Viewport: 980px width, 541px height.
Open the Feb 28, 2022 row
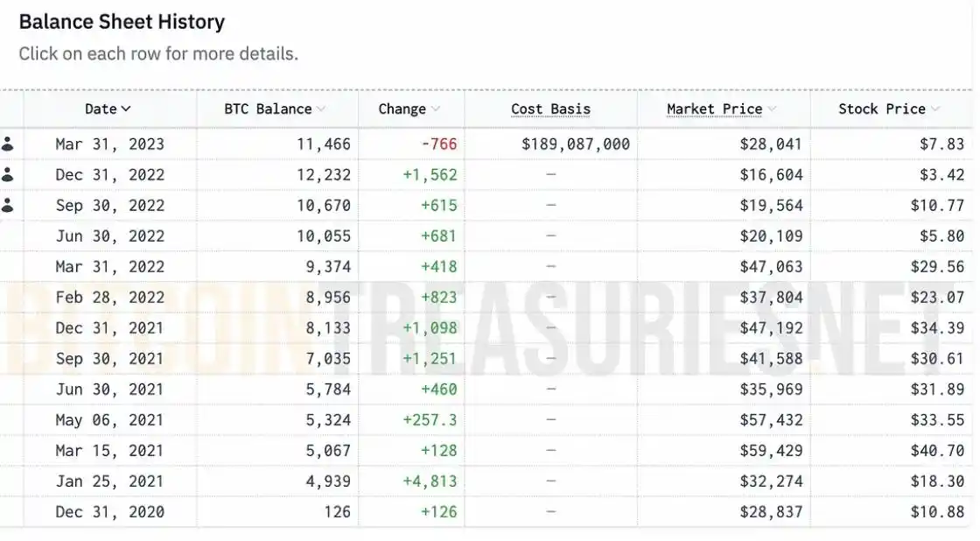[x=109, y=298]
